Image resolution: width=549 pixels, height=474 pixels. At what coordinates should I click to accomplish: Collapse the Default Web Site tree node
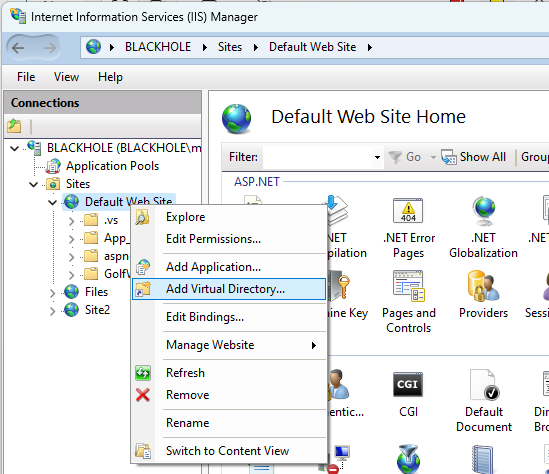tap(53, 202)
